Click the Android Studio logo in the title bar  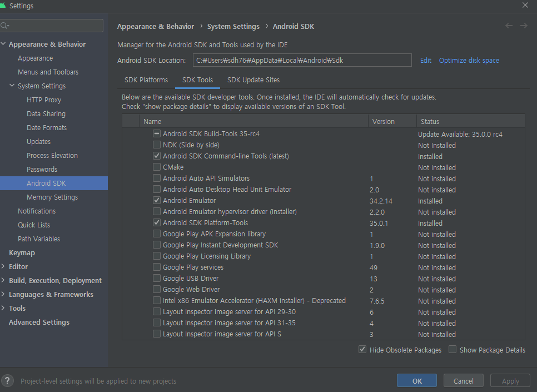3,6
